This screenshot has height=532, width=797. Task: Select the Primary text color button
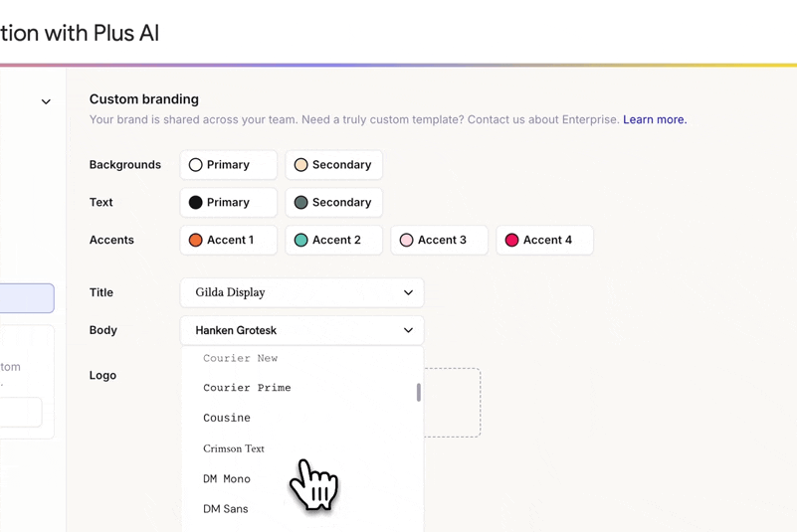[x=228, y=202]
